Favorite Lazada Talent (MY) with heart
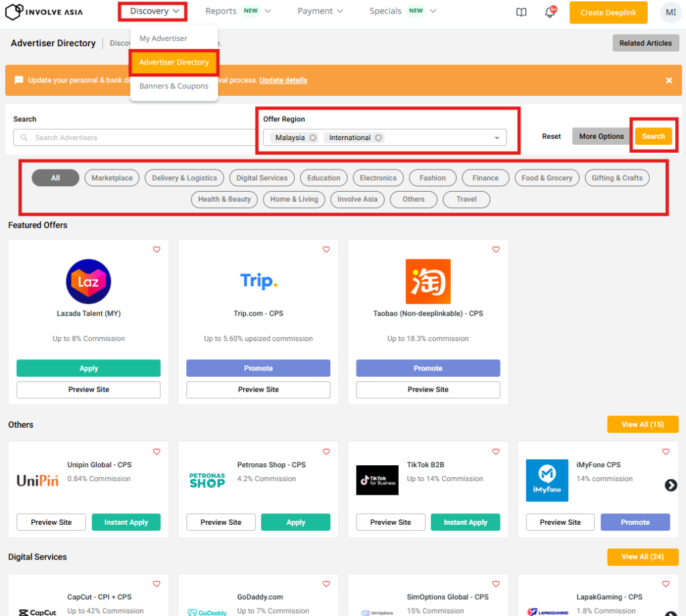 pyautogui.click(x=157, y=249)
